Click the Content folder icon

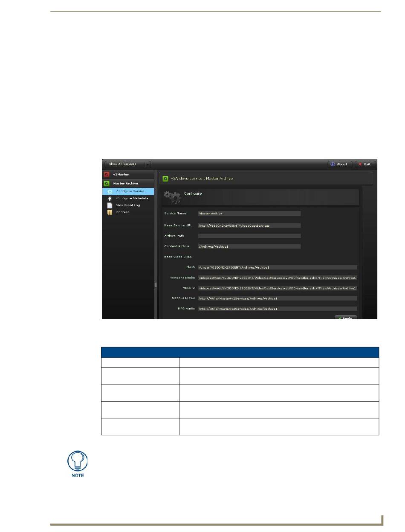110,212
